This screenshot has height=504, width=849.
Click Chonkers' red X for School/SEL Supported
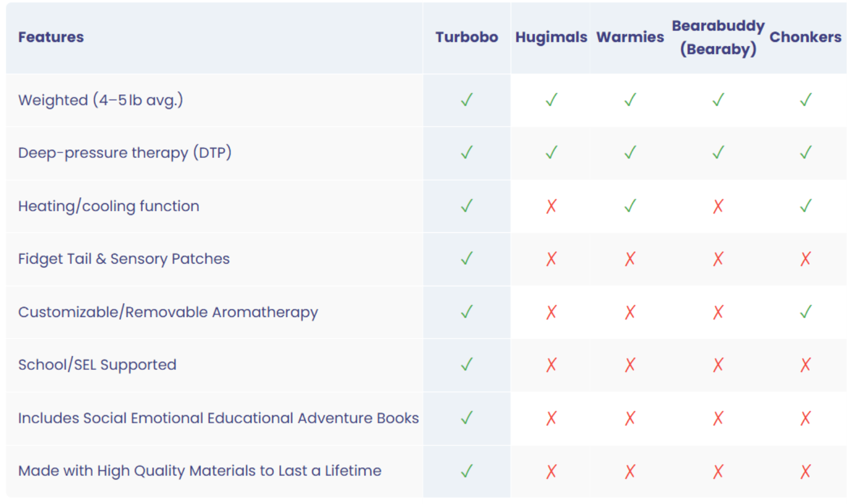point(805,365)
